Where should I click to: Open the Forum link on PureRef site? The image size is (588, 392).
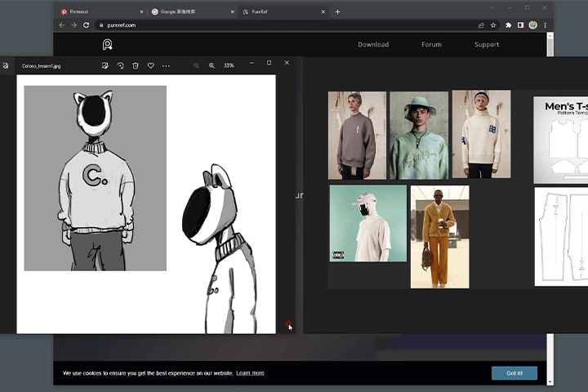[x=431, y=44]
